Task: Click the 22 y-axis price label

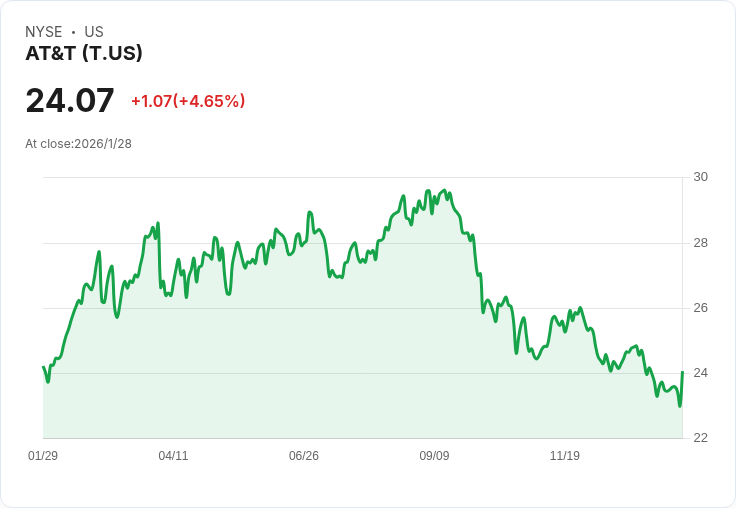Action: (700, 438)
